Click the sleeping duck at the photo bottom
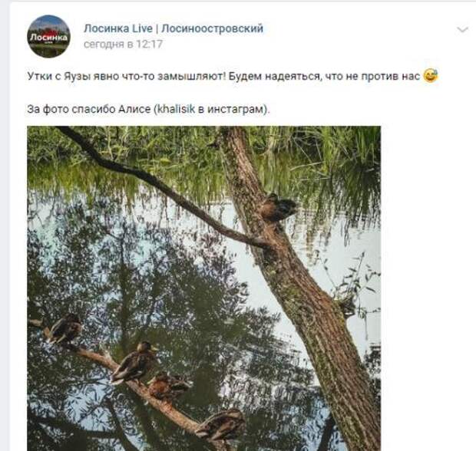 pyautogui.click(x=221, y=425)
